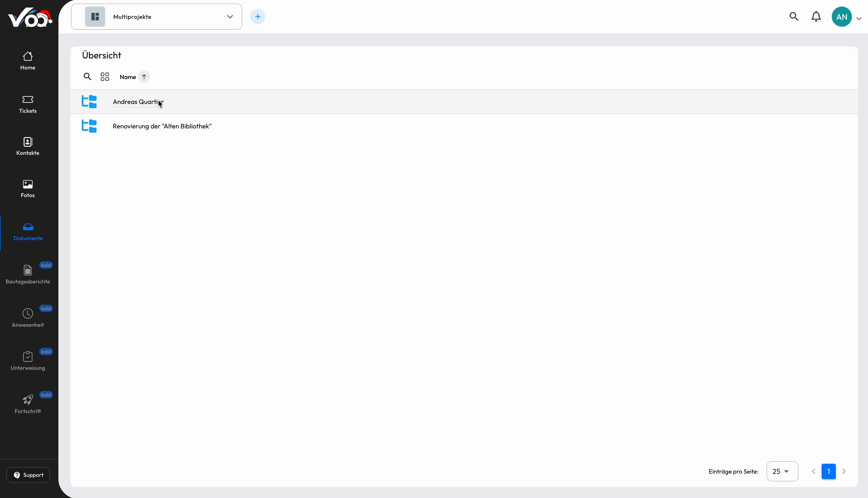Toggle the Name sort direction arrow

point(144,77)
